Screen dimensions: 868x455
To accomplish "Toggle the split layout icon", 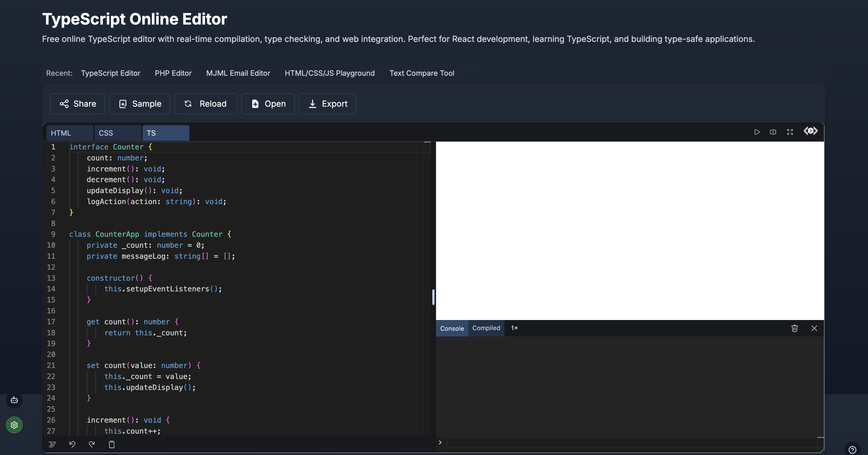I will pos(773,132).
